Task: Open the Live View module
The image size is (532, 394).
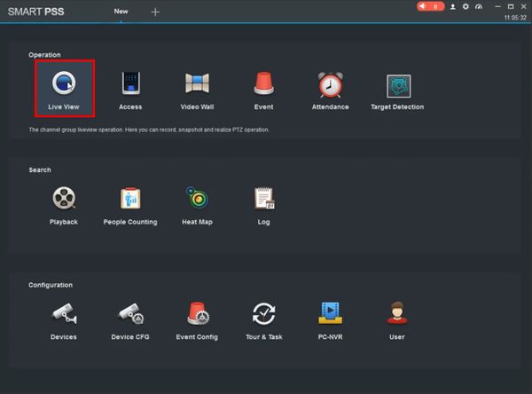Action: [64, 87]
